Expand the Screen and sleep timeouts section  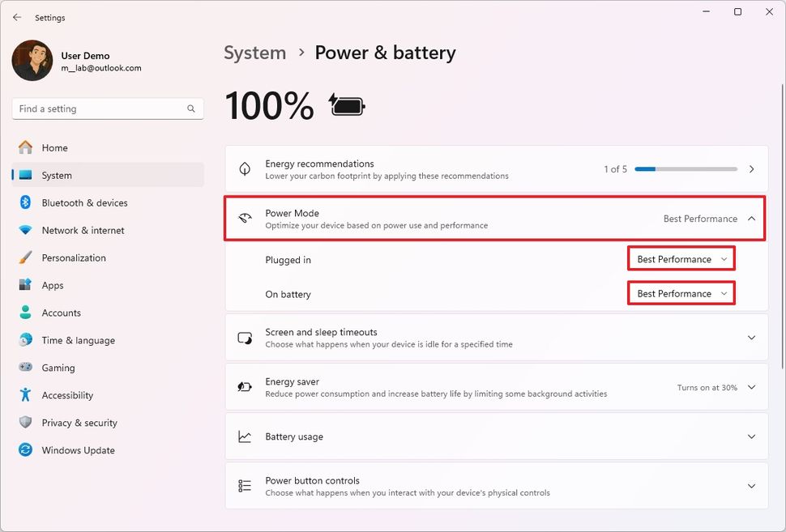coord(750,338)
